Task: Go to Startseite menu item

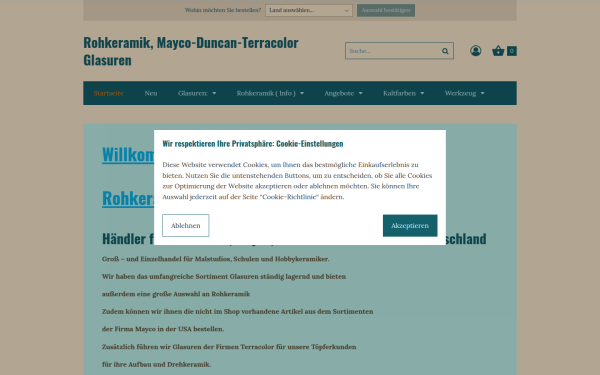Action: pyautogui.click(x=109, y=93)
